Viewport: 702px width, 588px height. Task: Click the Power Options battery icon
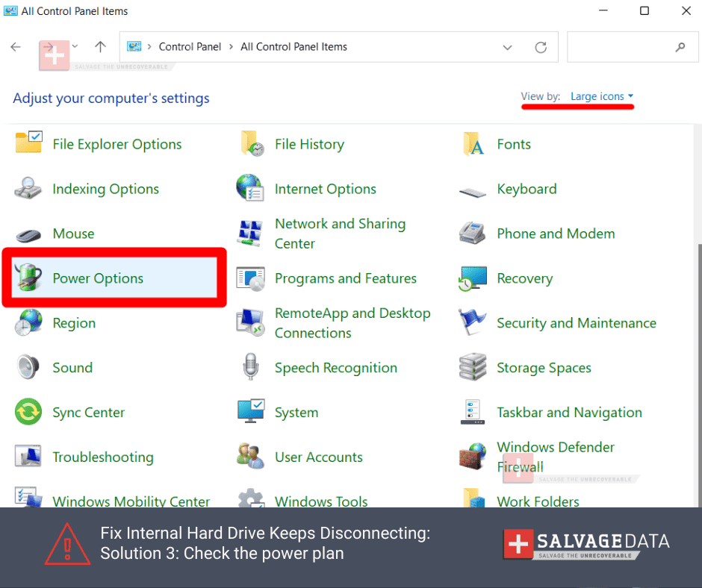click(28, 278)
